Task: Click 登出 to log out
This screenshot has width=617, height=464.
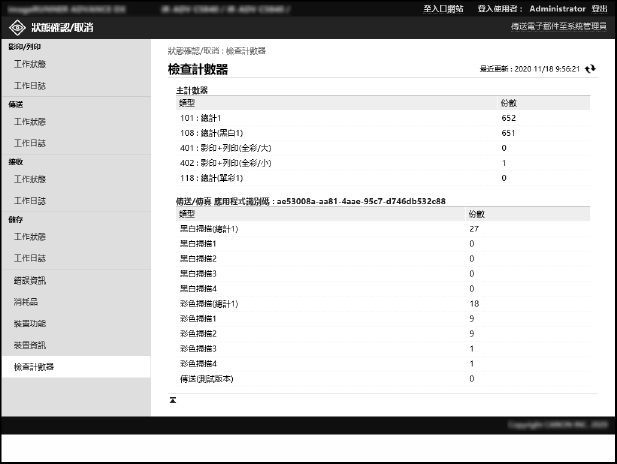Action: click(599, 7)
